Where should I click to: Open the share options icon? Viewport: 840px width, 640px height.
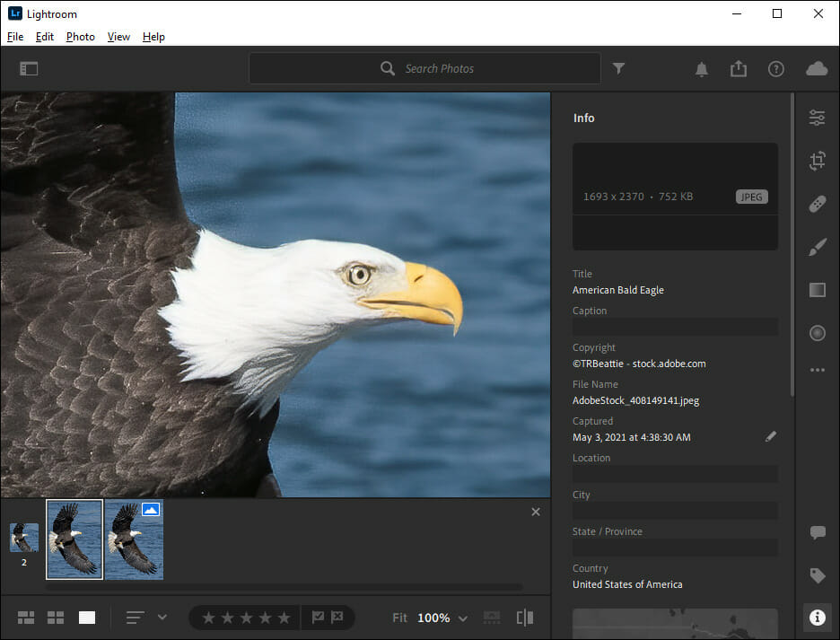[738, 68]
